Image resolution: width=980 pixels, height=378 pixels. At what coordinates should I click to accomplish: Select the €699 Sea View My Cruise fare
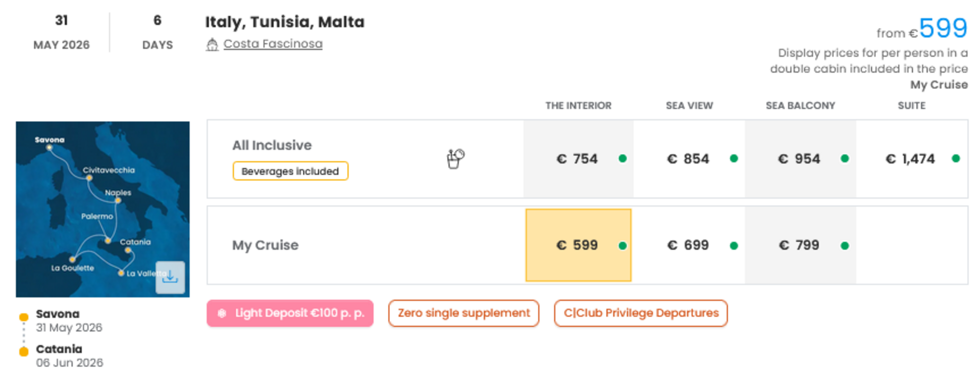[688, 245]
